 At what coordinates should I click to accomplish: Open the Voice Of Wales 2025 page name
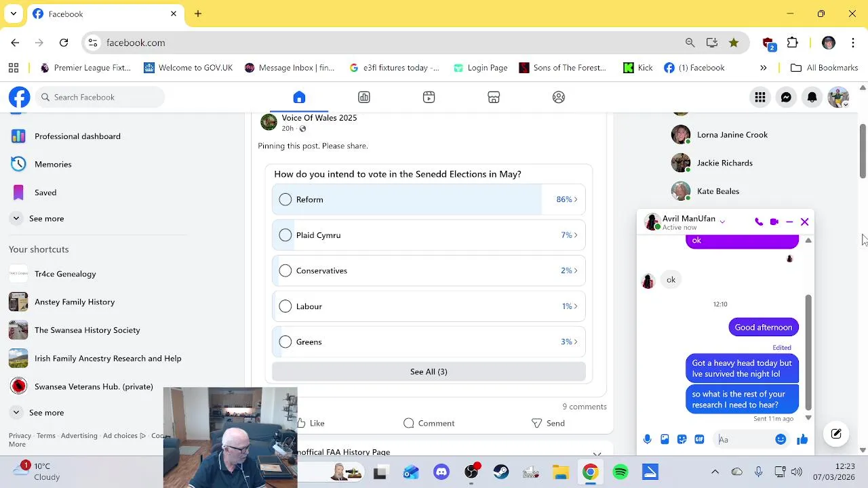[x=319, y=118]
